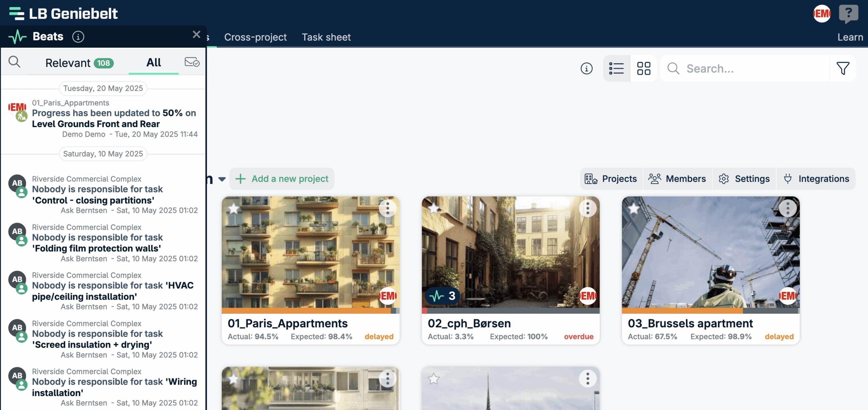868x410 pixels.
Task: Open the EM user avatar menu
Action: (x=822, y=14)
